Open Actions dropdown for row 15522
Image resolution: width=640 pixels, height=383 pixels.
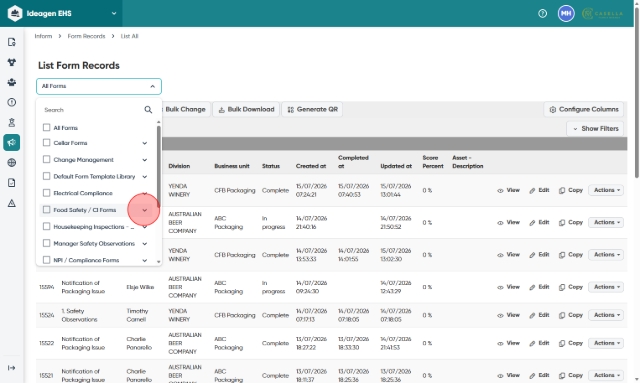click(606, 343)
